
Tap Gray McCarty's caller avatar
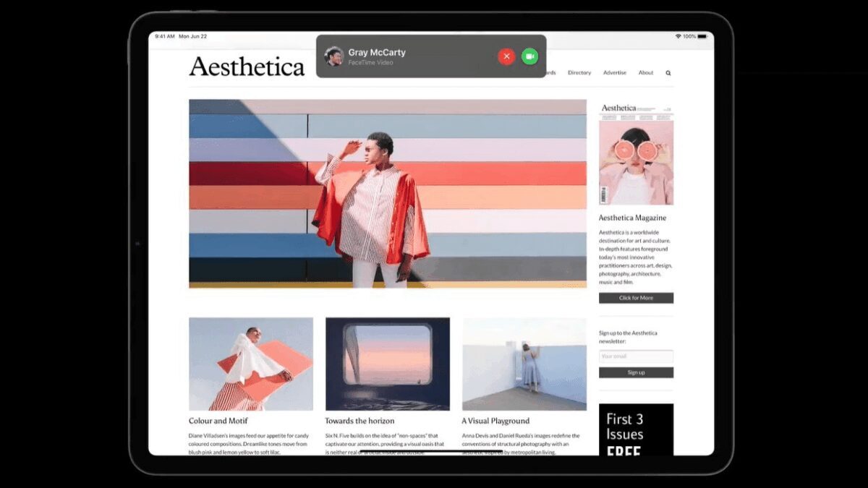pos(333,56)
